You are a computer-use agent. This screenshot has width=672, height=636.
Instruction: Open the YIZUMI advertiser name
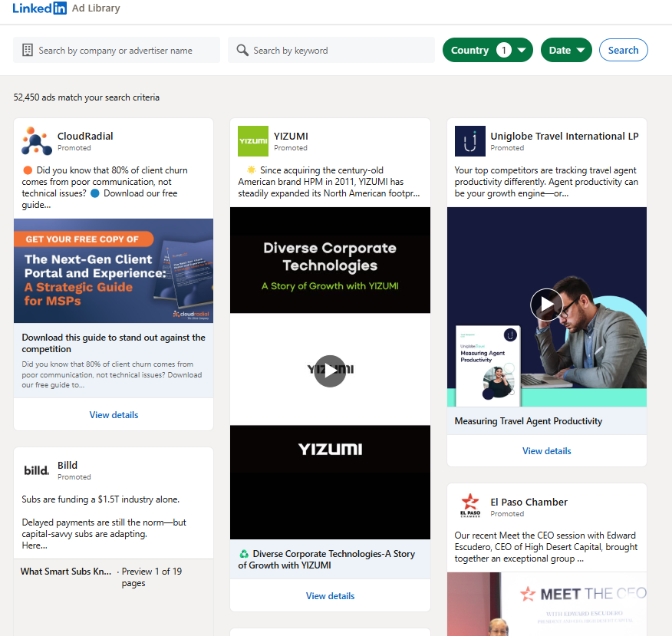coord(291,137)
